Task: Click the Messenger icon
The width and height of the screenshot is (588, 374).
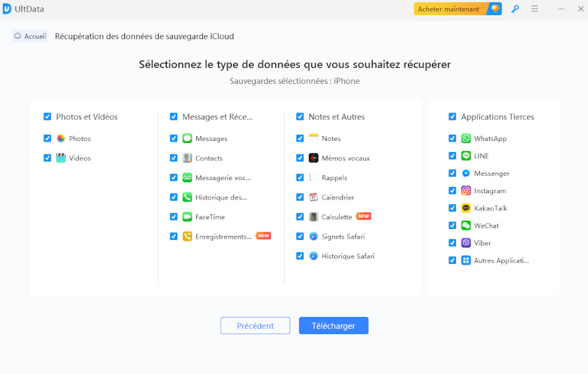Action: (x=466, y=173)
